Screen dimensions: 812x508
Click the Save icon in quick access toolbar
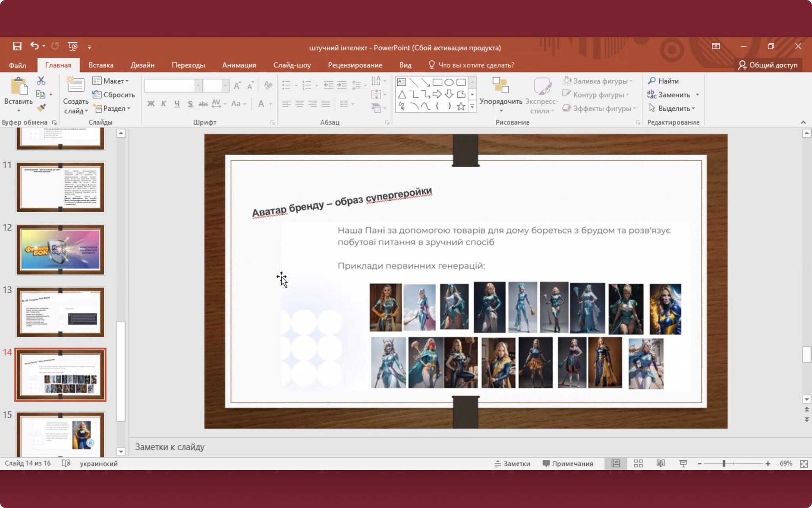point(17,46)
